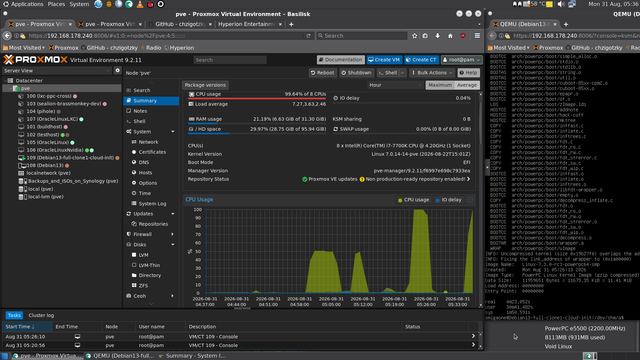Viewport: 640px width, 360px height.
Task: Switch to Hyperion Entertainment browser tab
Action: (x=247, y=24)
